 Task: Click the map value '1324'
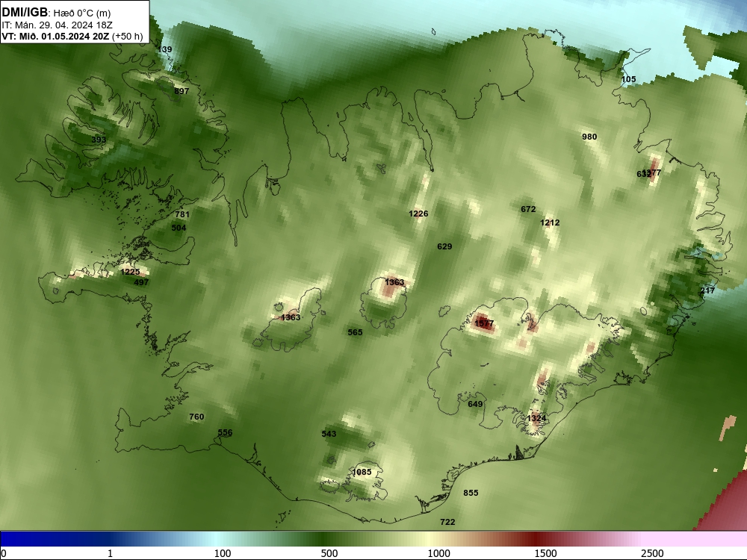pyautogui.click(x=536, y=418)
